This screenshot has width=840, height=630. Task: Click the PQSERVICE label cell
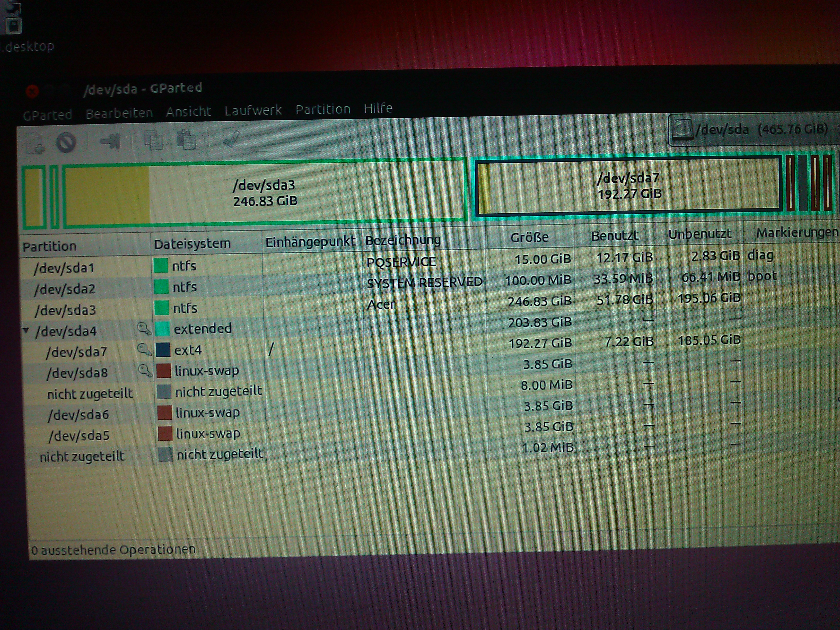tap(401, 262)
